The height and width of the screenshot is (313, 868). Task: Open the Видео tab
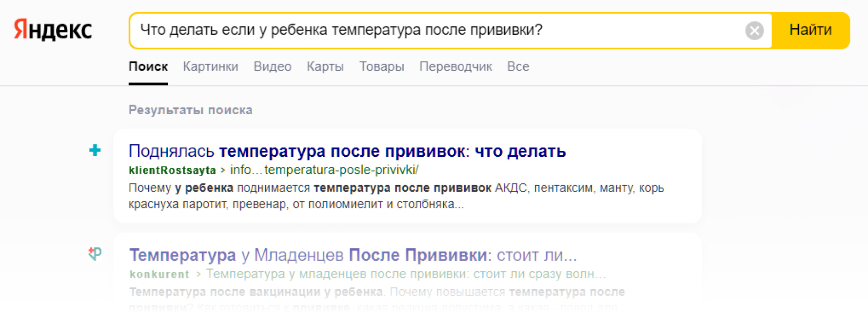click(x=272, y=66)
